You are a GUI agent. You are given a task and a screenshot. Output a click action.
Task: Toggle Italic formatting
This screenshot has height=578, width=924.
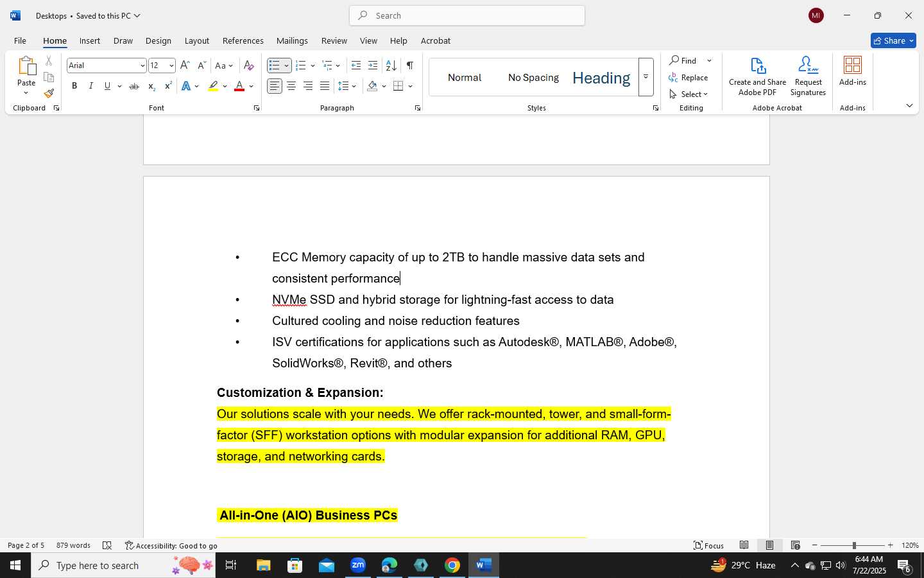point(91,86)
